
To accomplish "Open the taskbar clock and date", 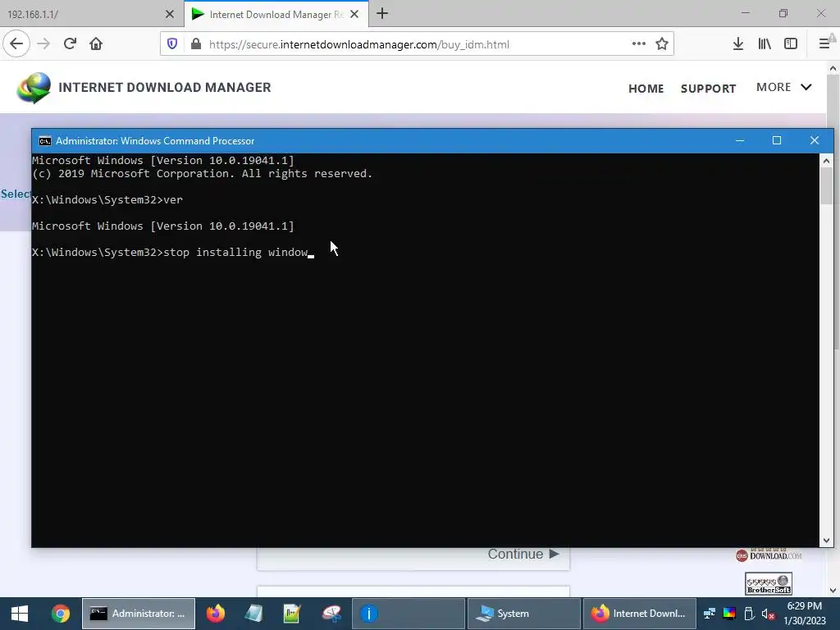I will point(805,614).
